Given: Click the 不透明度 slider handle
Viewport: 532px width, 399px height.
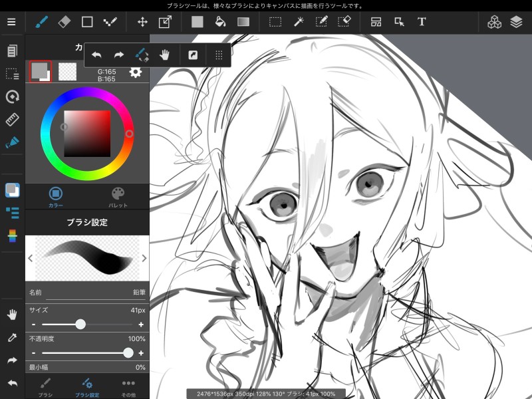Looking at the screenshot, I should tap(128, 353).
